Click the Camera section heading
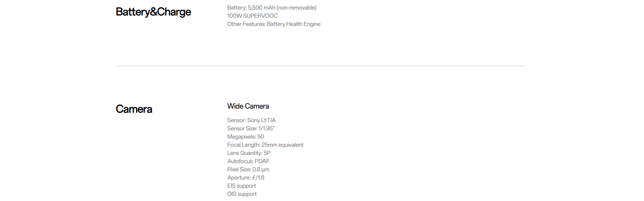This screenshot has width=644, height=201. pyautogui.click(x=134, y=109)
